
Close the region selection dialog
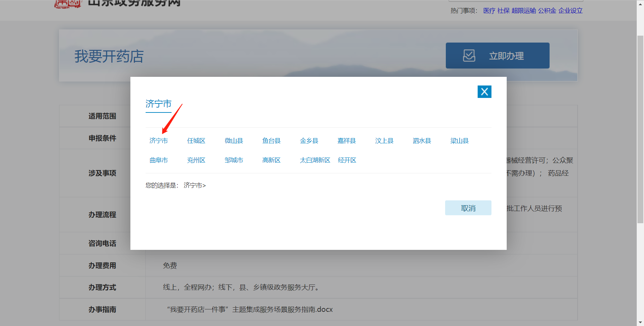click(484, 92)
